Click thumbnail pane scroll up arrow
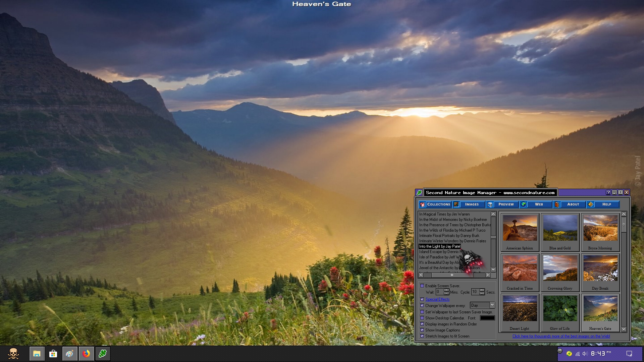Viewport: 644px width, 362px height. (x=624, y=214)
